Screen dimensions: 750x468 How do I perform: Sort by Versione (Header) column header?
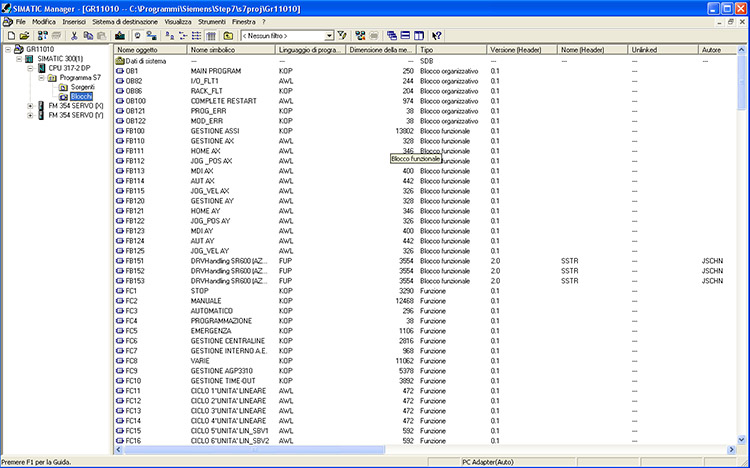point(521,50)
